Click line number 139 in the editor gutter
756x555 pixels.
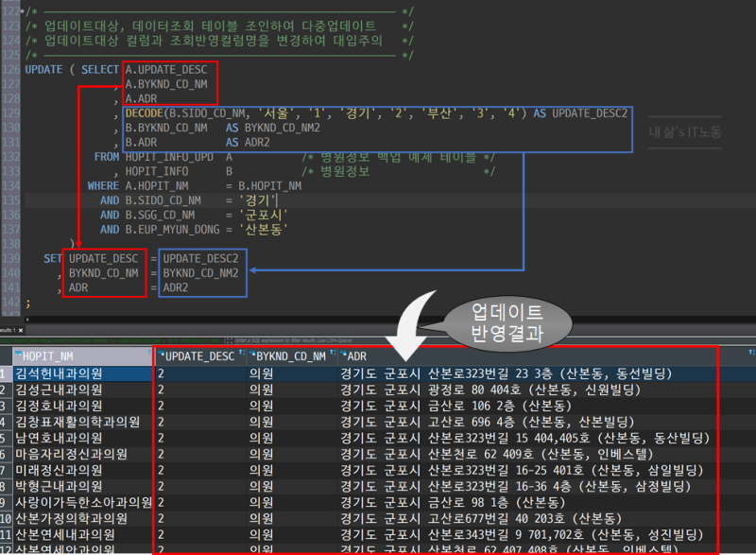click(9, 257)
